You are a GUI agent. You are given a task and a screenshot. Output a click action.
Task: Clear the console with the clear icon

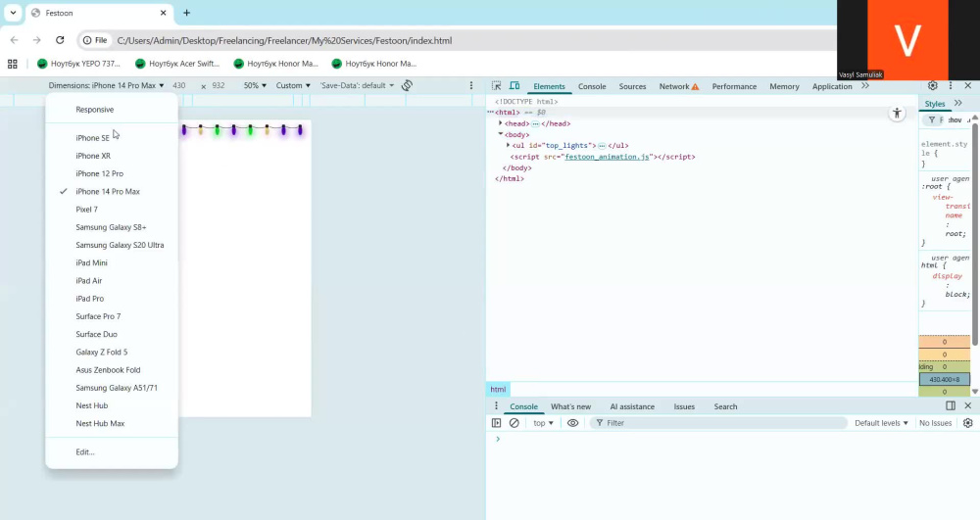tap(514, 423)
